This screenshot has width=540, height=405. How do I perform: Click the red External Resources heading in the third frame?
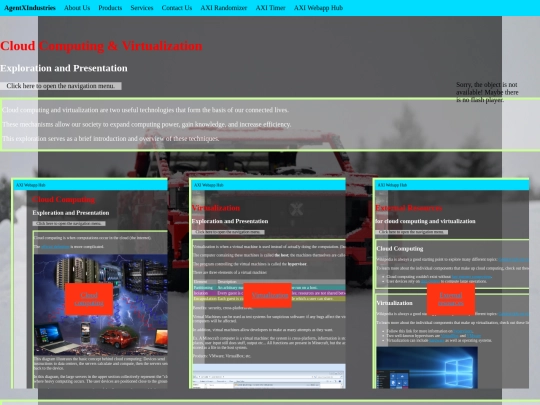(x=409, y=208)
